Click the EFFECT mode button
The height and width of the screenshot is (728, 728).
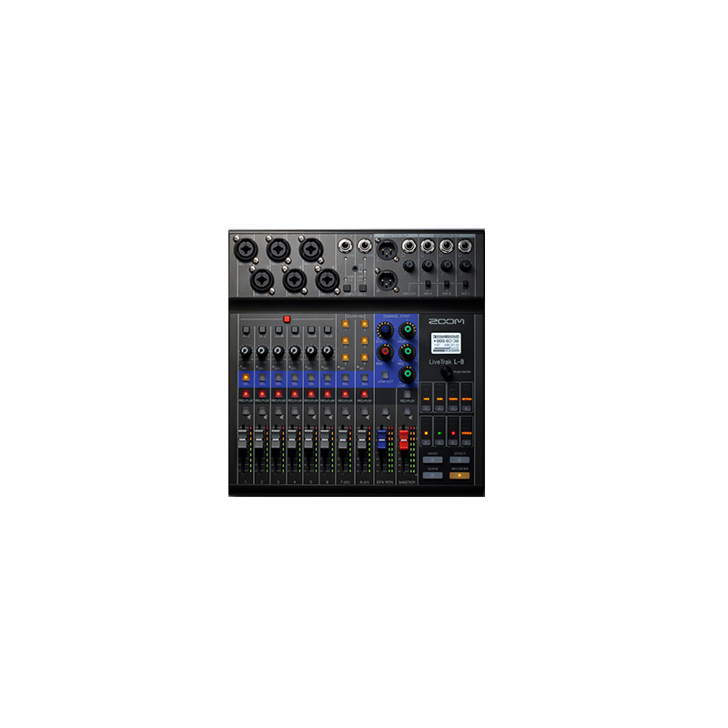[460, 460]
